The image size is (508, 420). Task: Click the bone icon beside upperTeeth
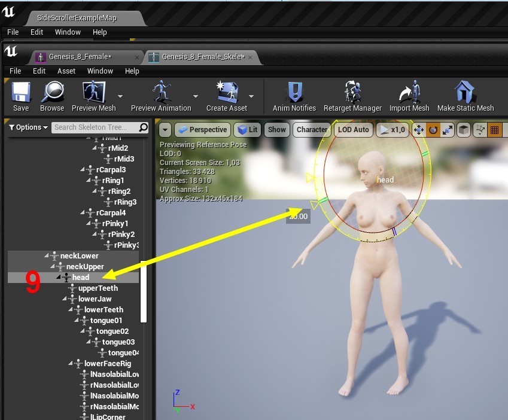pyautogui.click(x=72, y=288)
